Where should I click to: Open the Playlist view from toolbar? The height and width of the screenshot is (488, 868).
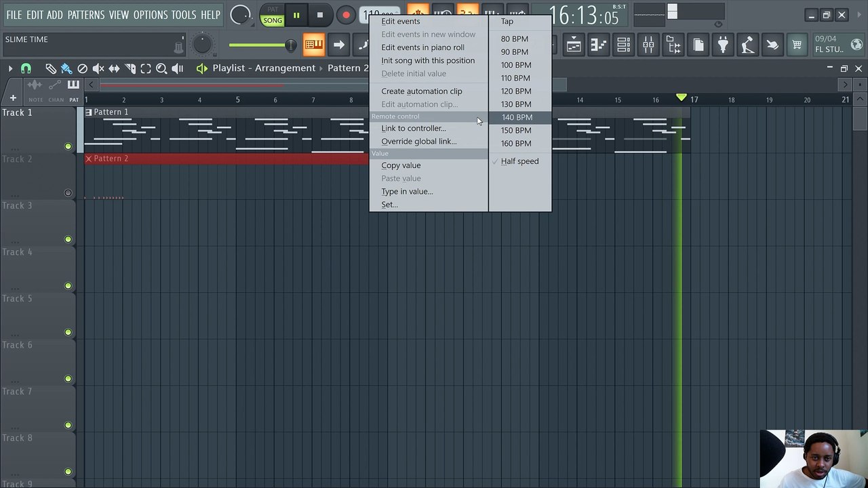[574, 45]
